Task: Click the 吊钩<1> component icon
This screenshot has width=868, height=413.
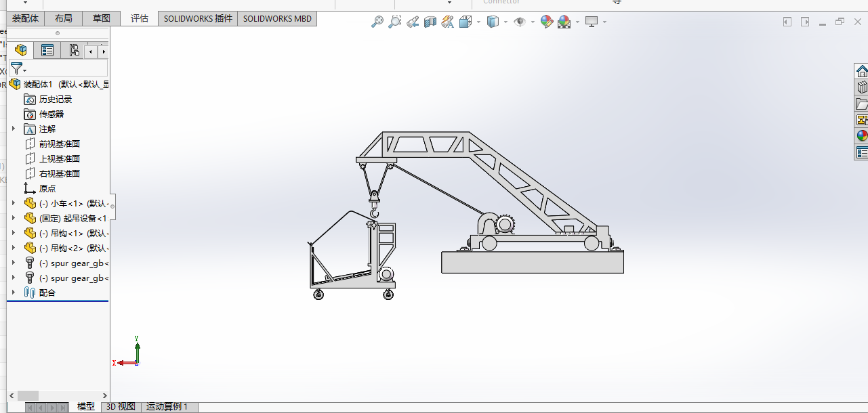Action: 30,233
